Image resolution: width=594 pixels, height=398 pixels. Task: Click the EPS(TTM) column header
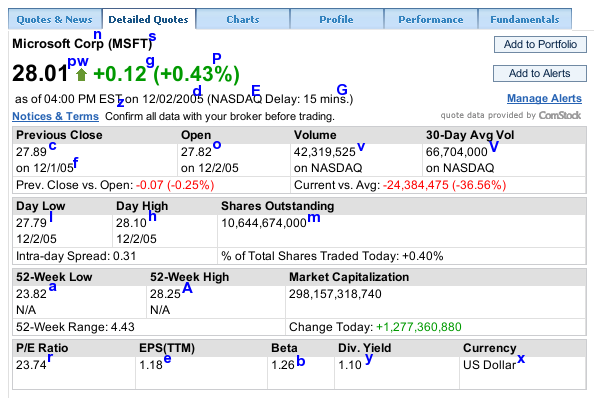pyautogui.click(x=167, y=348)
